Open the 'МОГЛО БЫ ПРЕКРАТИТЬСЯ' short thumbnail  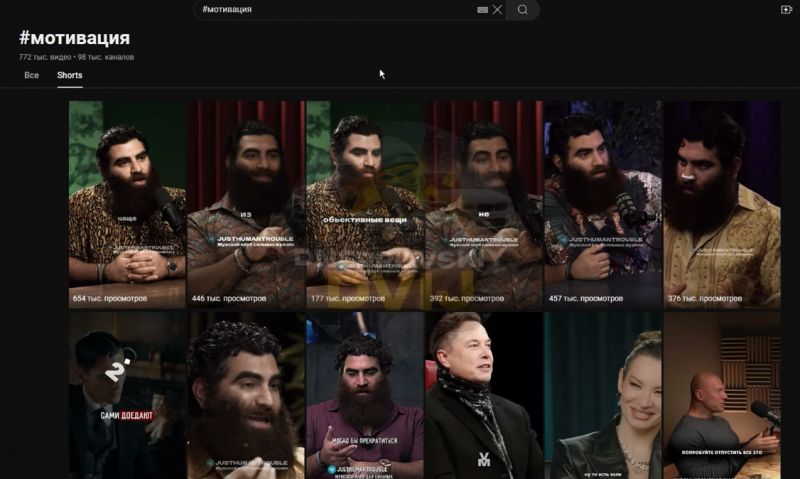pyautogui.click(x=365, y=395)
